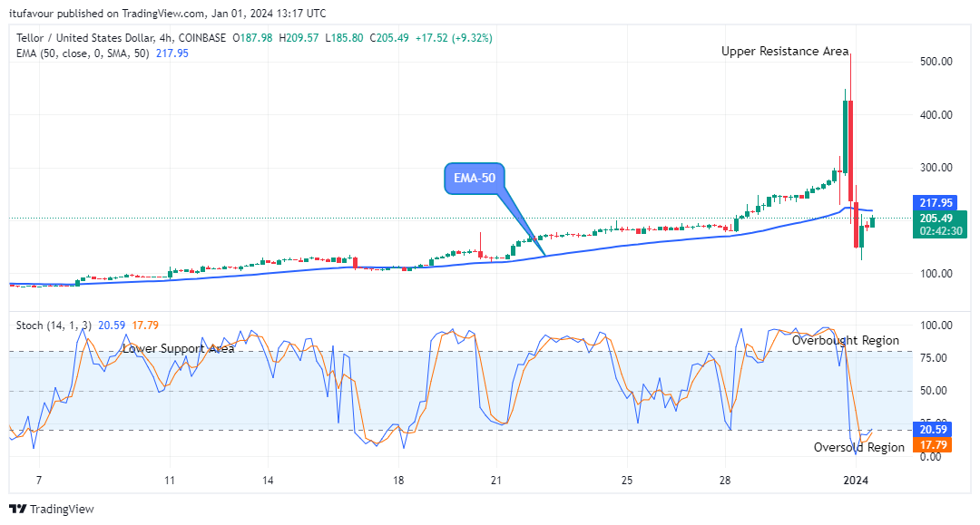980x525 pixels.
Task: Click the Lower Support Area annotation
Action: pos(179,348)
